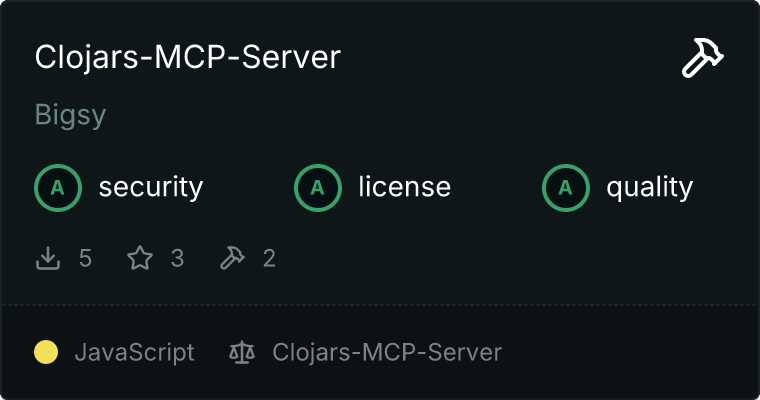
Task: Click the yellow JavaScript language dot
Action: (46, 352)
